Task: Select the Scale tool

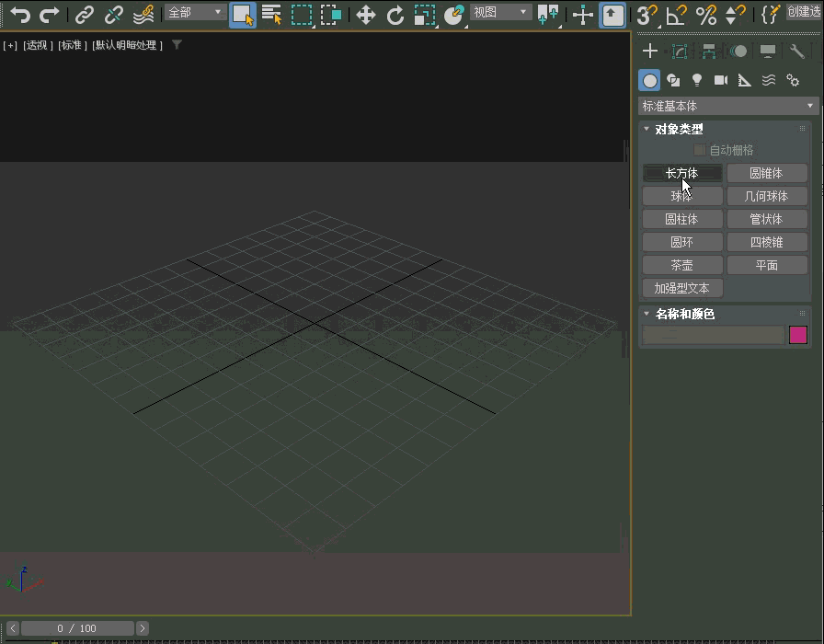Action: click(x=425, y=15)
